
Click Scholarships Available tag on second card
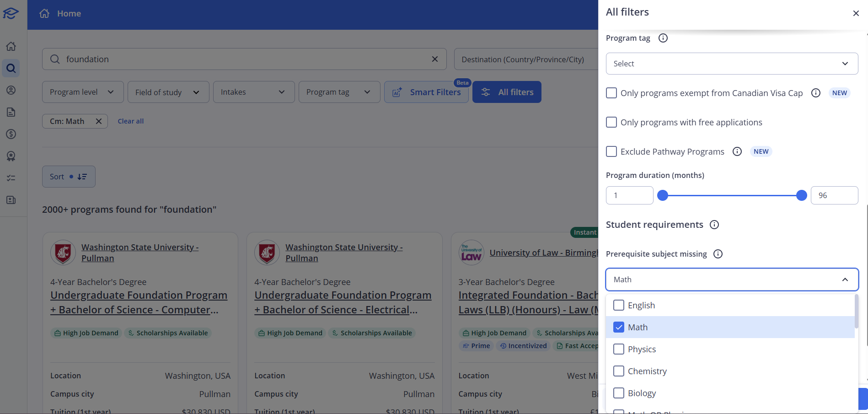point(372,333)
